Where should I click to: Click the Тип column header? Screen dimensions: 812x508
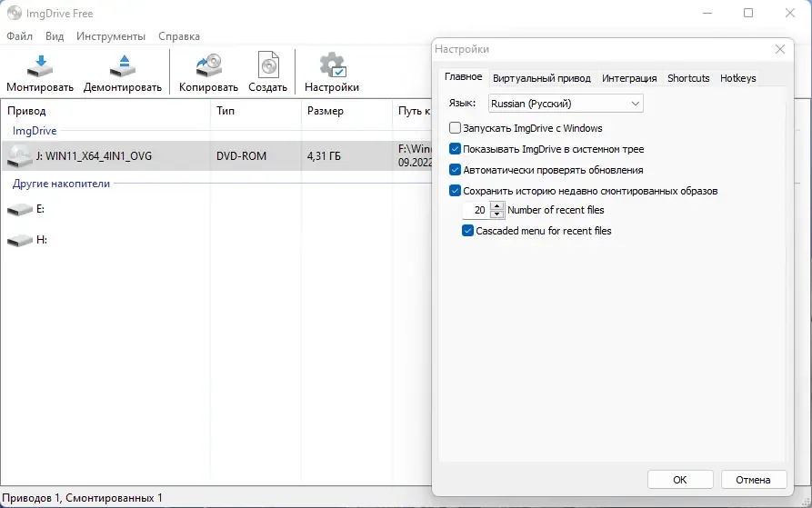point(256,111)
